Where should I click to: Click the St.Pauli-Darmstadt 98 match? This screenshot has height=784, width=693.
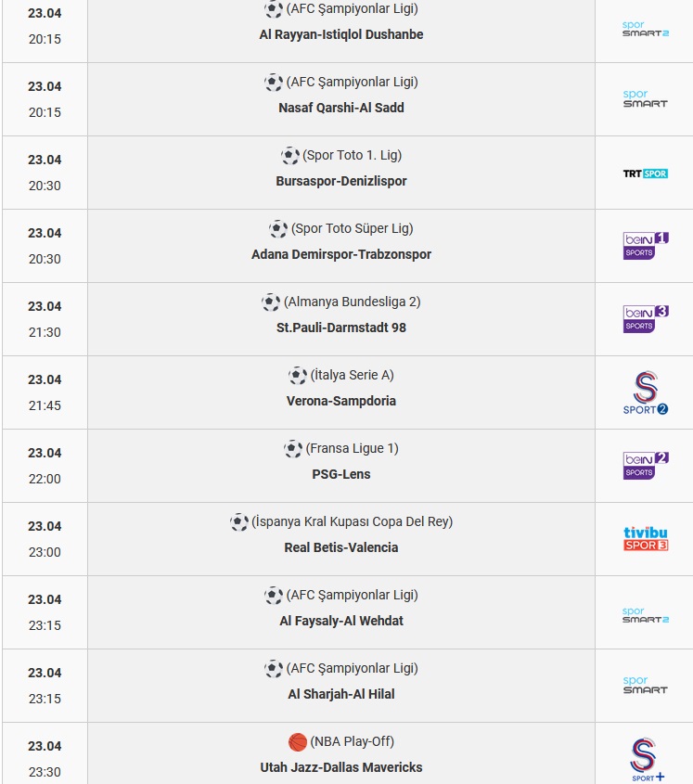tap(341, 328)
